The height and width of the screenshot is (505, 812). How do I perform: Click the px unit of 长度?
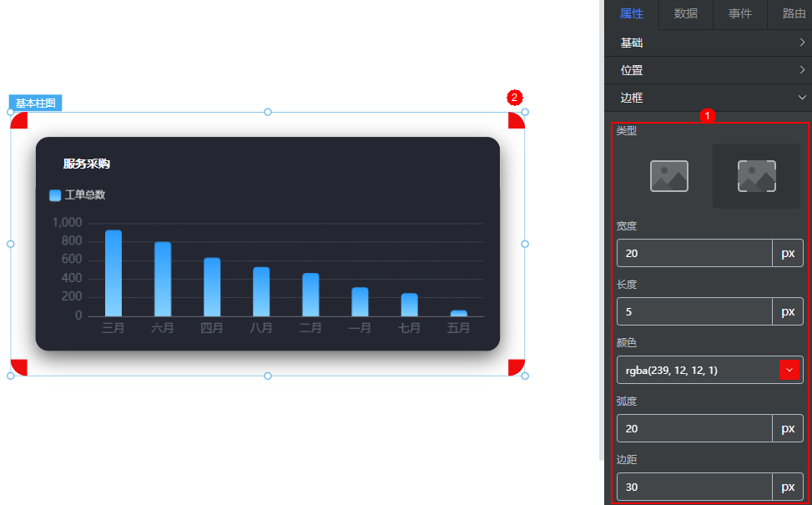(x=788, y=311)
